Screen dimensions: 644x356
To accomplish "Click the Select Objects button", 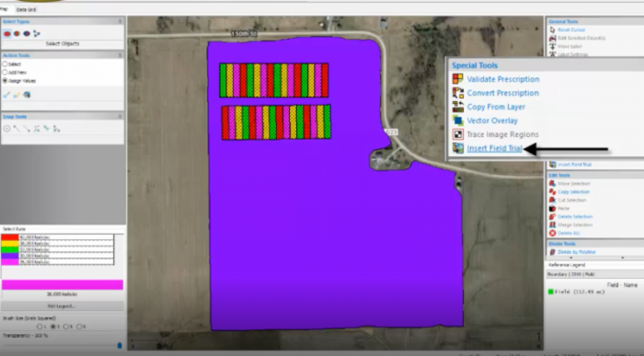I will [63, 44].
